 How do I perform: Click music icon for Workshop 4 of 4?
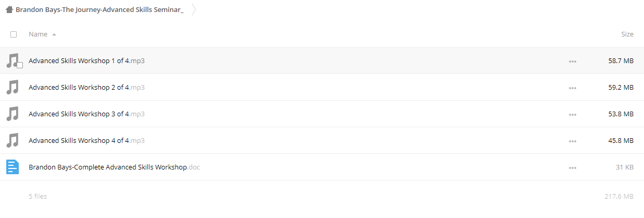(13, 140)
